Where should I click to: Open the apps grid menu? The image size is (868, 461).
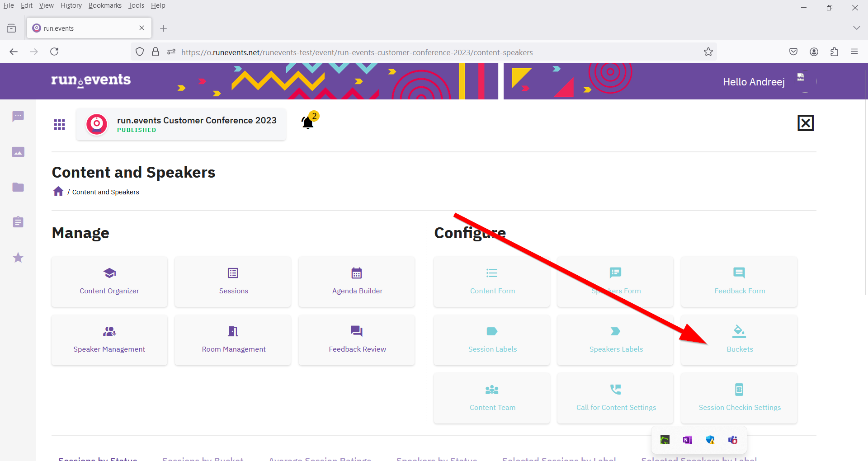[60, 124]
